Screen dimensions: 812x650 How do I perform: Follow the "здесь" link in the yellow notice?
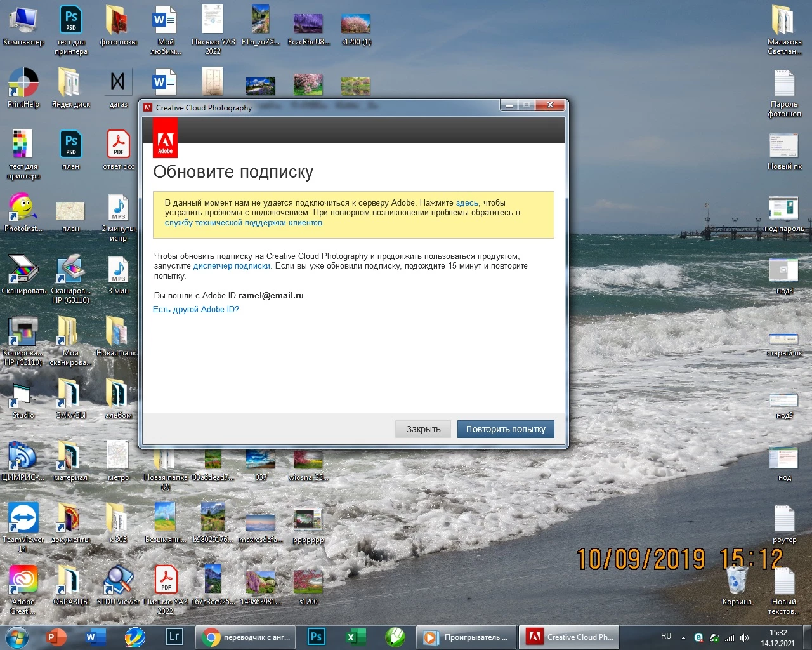click(467, 203)
